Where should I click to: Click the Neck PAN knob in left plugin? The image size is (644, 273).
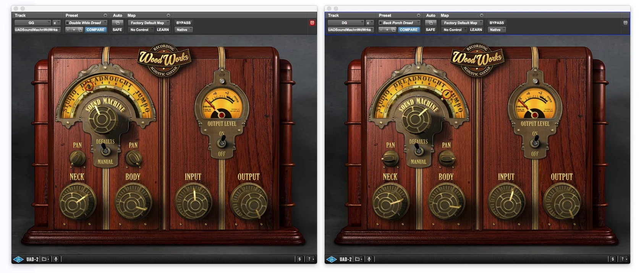pyautogui.click(x=77, y=158)
